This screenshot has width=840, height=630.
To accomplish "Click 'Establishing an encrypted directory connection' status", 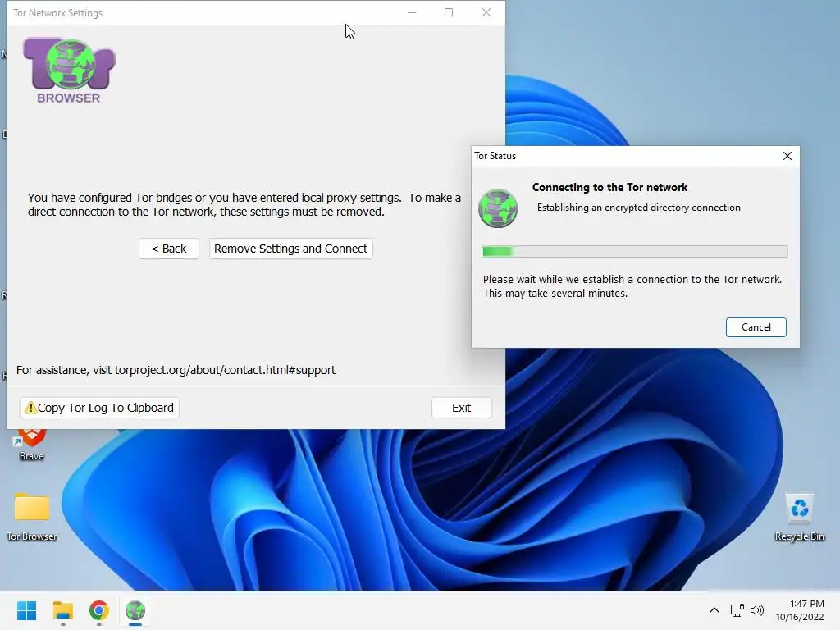I will 638,208.
